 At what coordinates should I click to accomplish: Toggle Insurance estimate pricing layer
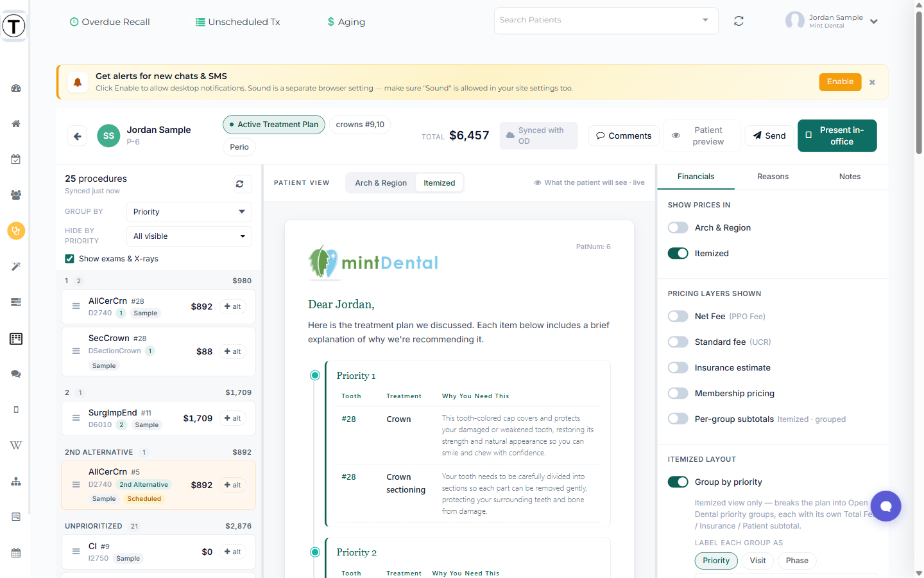678,367
